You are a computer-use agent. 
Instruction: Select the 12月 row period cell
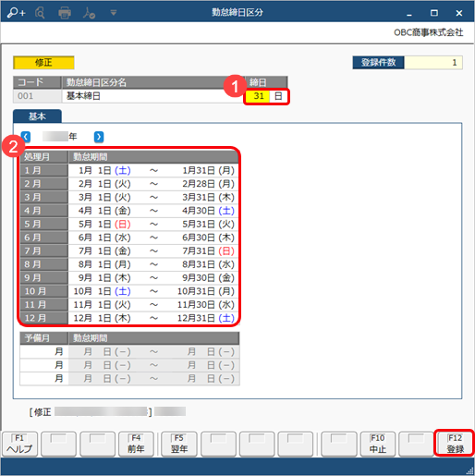(153, 318)
